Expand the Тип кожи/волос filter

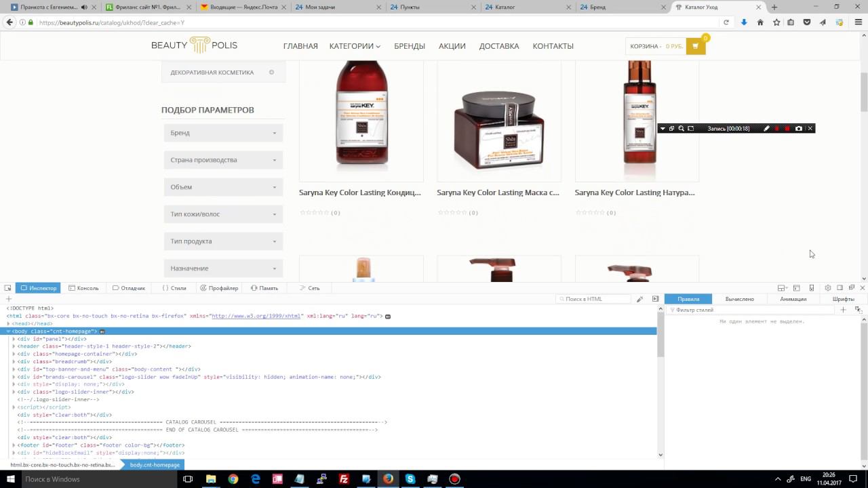[223, 214]
